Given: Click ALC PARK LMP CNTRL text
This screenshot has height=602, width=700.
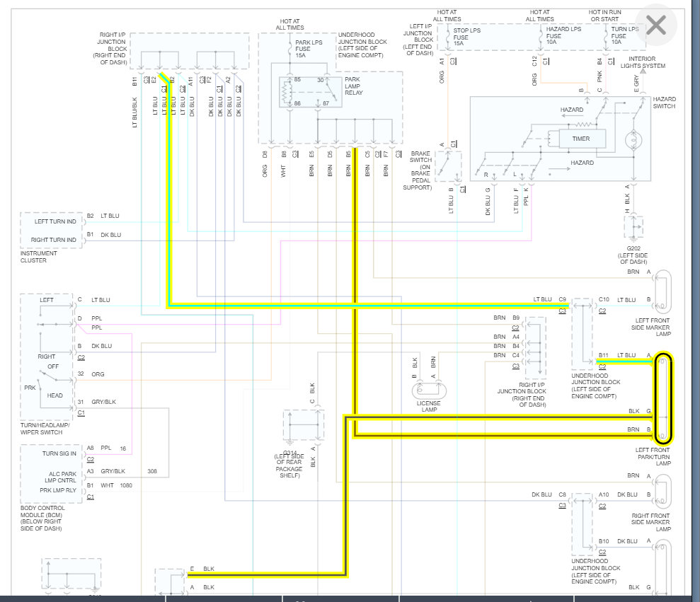Looking at the screenshot, I should point(61,477).
